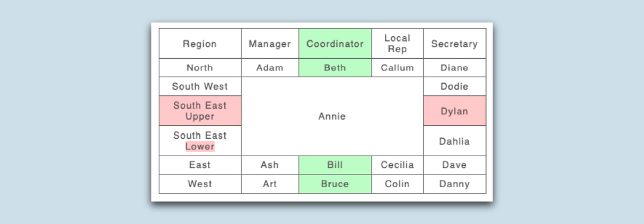644x224 pixels.
Task: Click the highlighted word Lower
Action: (x=200, y=147)
